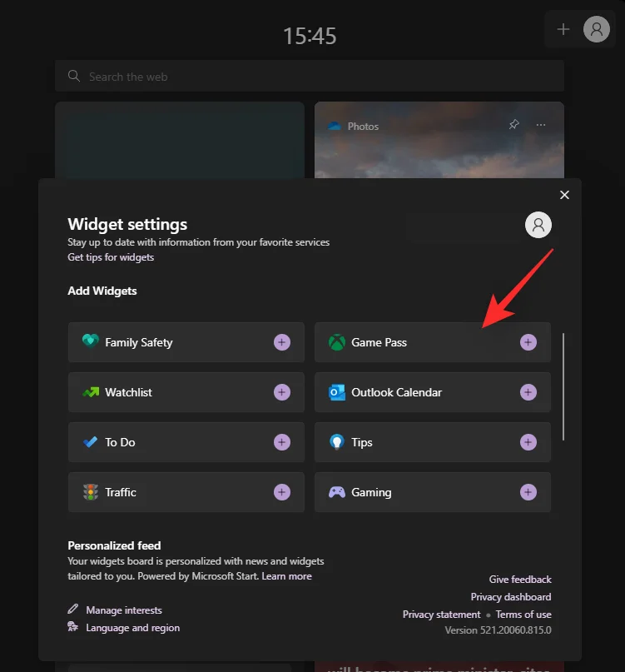Click the pencil icon beside Manage interests
The width and height of the screenshot is (625, 672).
point(73,609)
